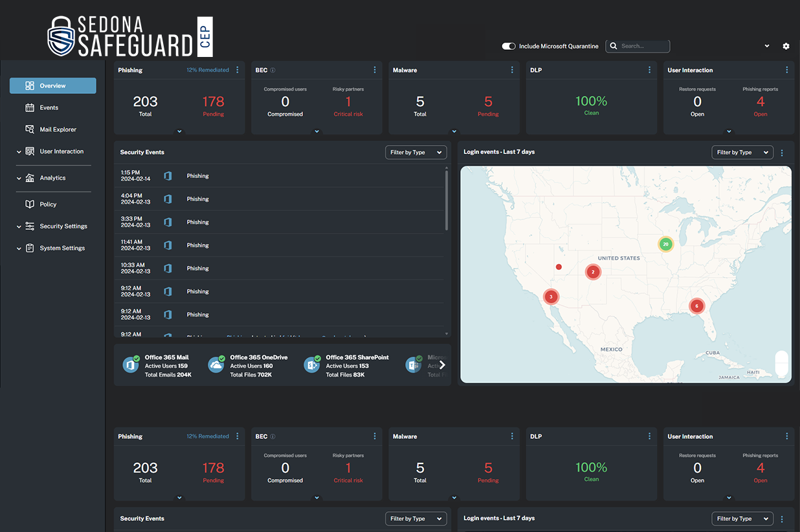Expand the upper Phishing card chevron
800x532 pixels.
[x=179, y=131]
